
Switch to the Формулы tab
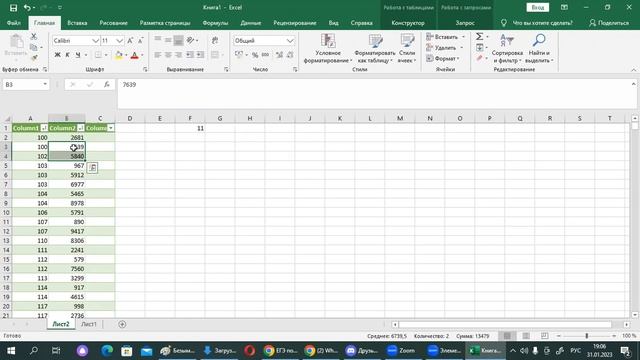coord(215,23)
